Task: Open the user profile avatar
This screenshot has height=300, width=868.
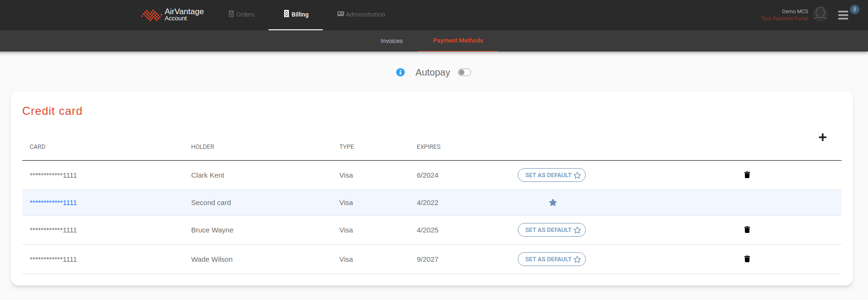Action: click(x=821, y=14)
